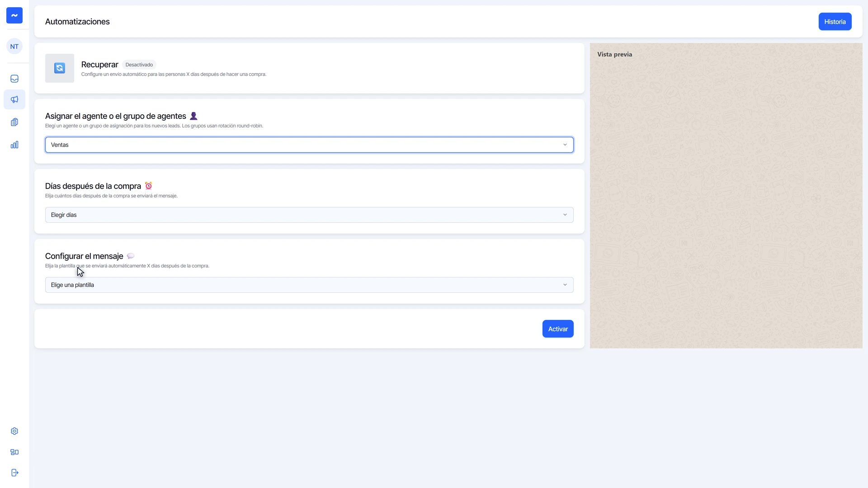Viewport: 868px width, 488px height.
Task: Select the megaphone campaigns icon
Action: coord(14,99)
